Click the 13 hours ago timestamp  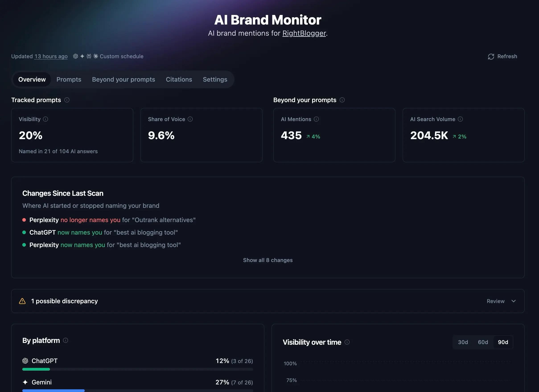tap(51, 56)
